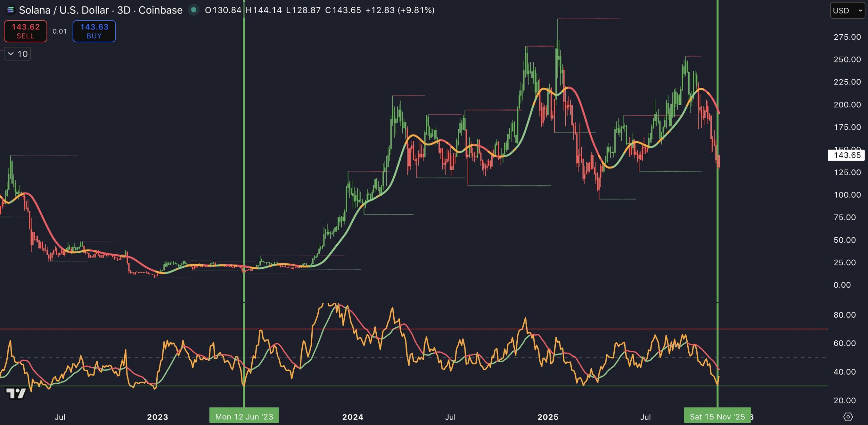Click the SELL button at 143.62
The height and width of the screenshot is (425, 868).
tap(25, 31)
